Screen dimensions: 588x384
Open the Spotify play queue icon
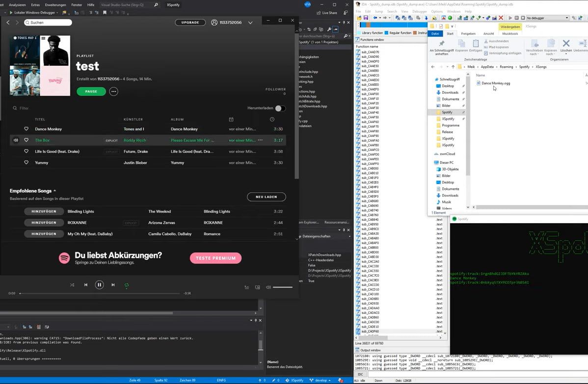(247, 287)
